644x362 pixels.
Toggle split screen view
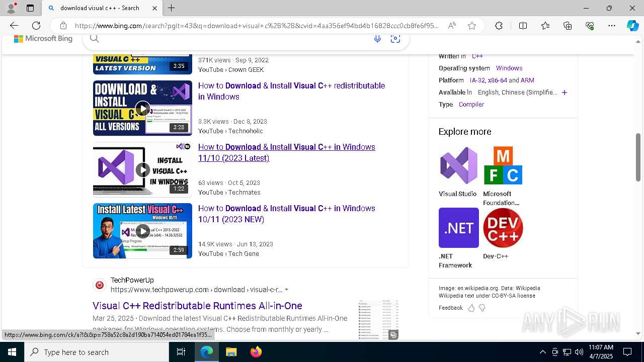pyautogui.click(x=523, y=26)
